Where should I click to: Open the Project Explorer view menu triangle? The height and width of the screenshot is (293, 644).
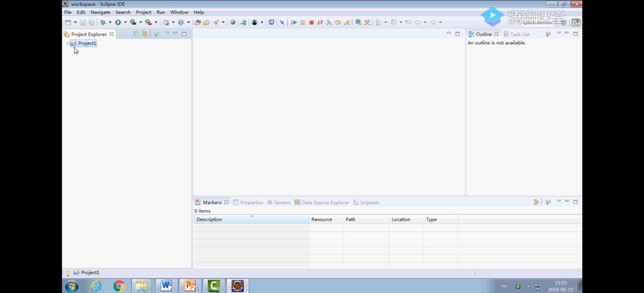(168, 33)
